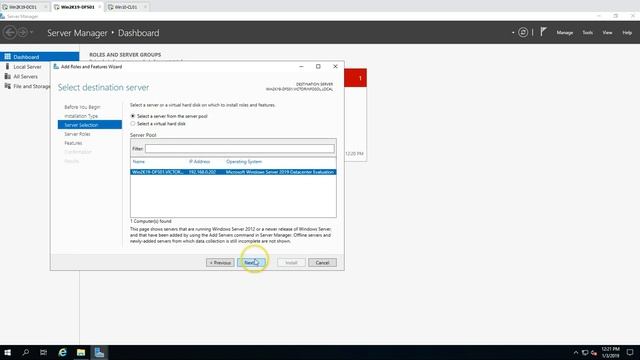Minimize the Add Roles and Features Wizard
Image resolution: width=640 pixels, height=360 pixels.
(301, 67)
